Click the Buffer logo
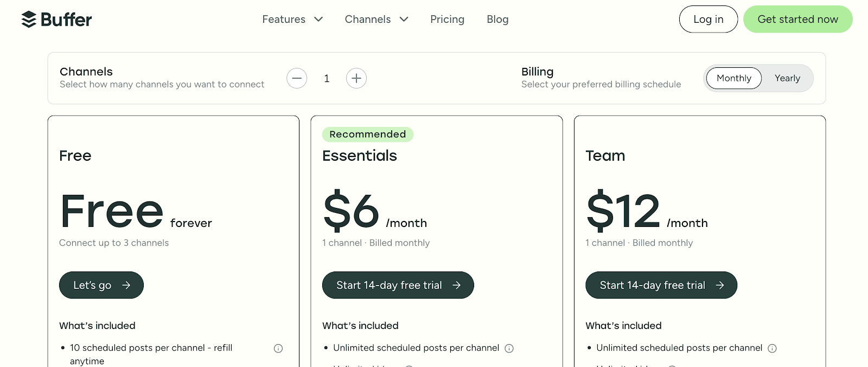Image resolution: width=868 pixels, height=367 pixels. click(56, 20)
